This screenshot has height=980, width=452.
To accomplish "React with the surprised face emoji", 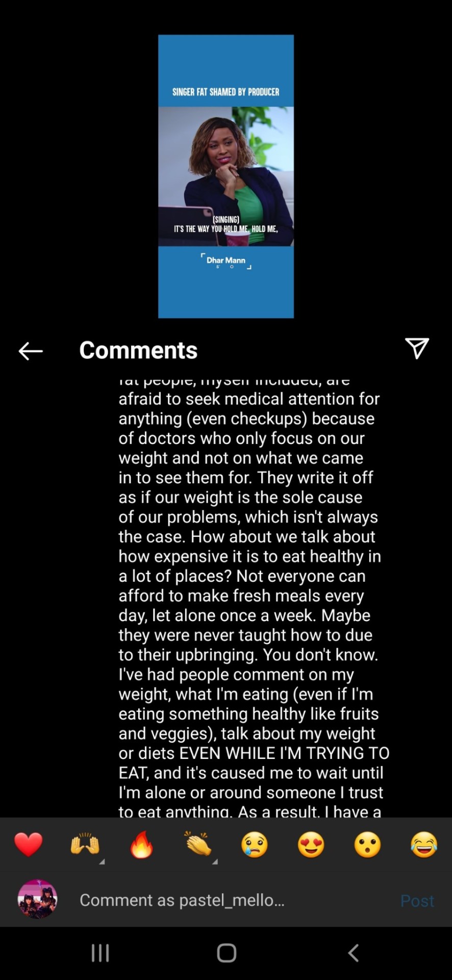I will (367, 844).
